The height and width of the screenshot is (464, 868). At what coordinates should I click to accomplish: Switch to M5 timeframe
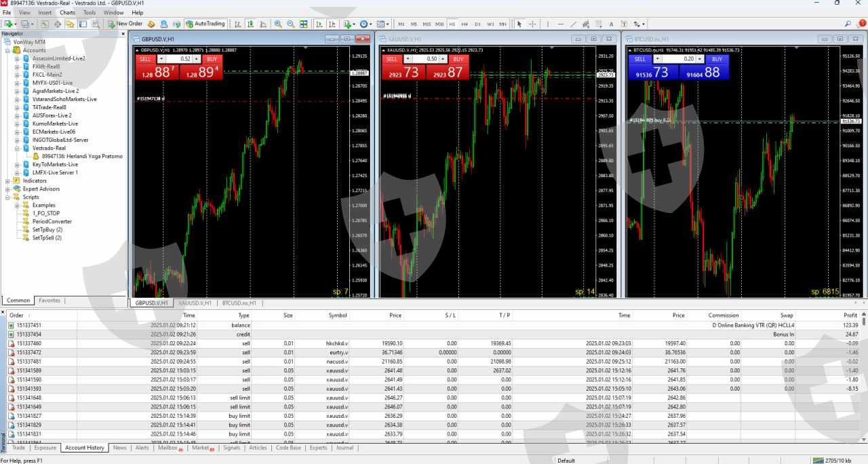[414, 24]
